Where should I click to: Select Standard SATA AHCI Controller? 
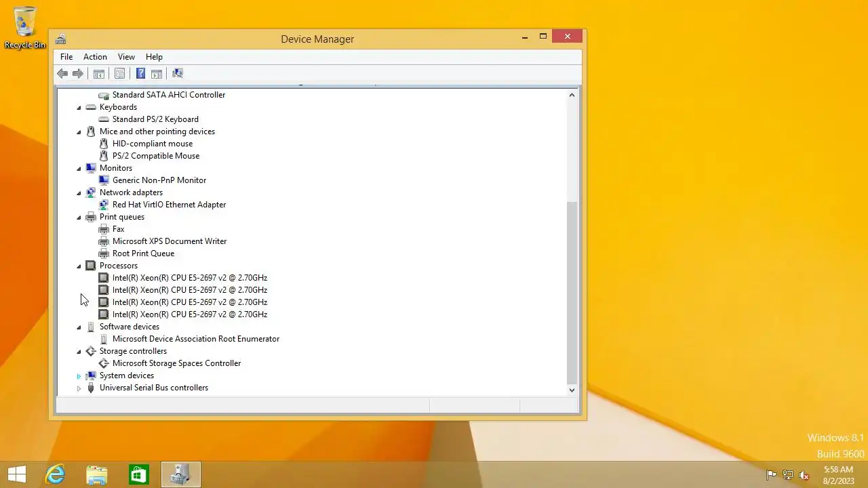[x=169, y=95]
